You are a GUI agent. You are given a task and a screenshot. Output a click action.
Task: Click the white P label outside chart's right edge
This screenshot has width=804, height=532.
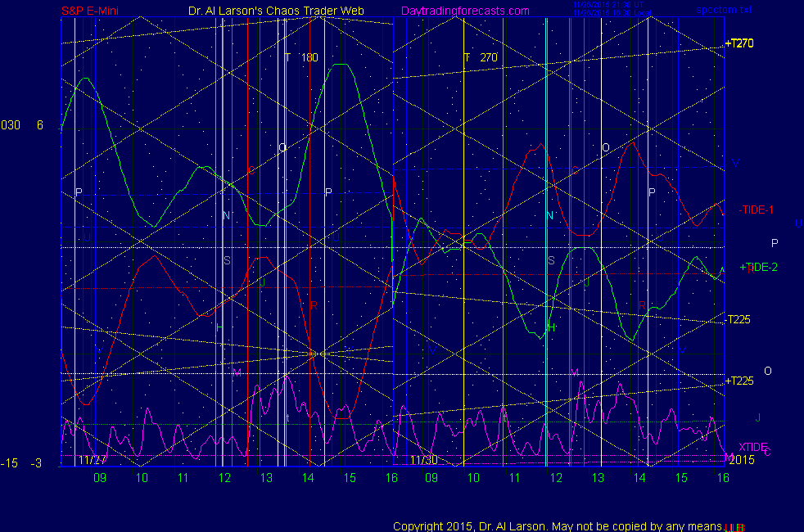(775, 243)
